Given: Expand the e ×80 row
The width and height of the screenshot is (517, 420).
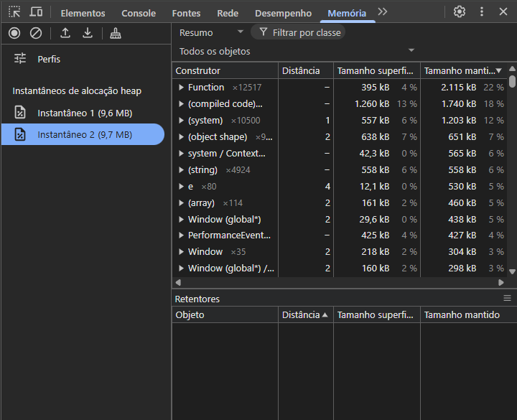Looking at the screenshot, I should tap(181, 186).
